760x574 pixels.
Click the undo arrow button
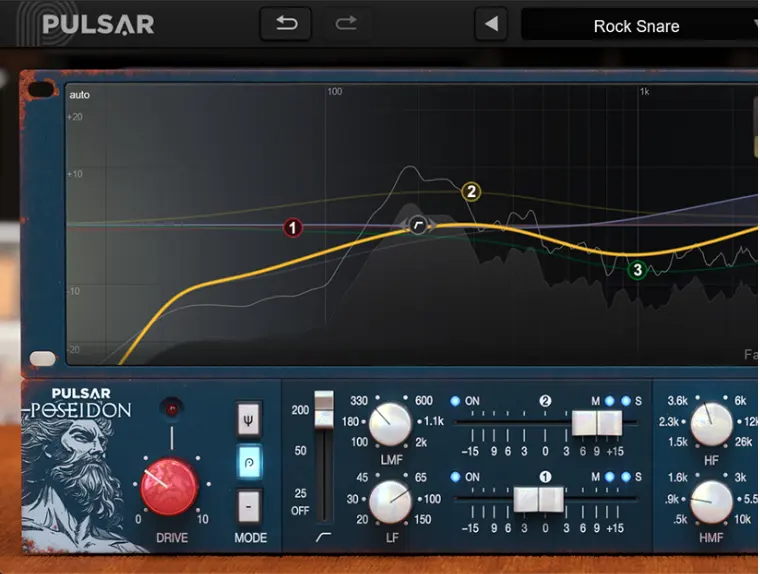(x=286, y=24)
